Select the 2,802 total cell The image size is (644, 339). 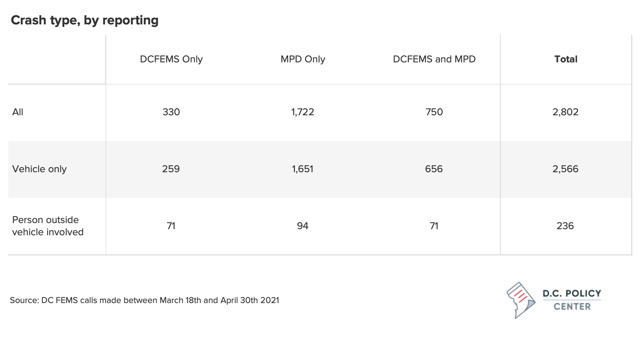[x=565, y=112]
